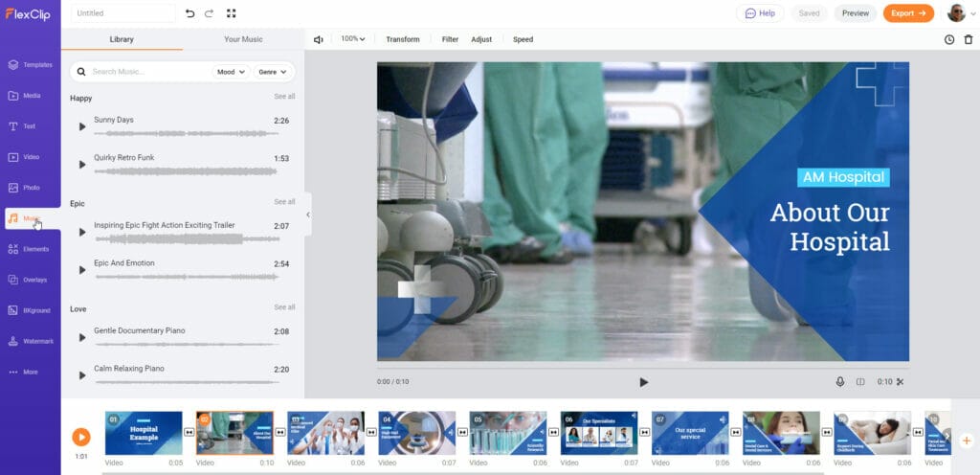Open the Elements sidebar panel
The image size is (980, 475).
[30, 249]
